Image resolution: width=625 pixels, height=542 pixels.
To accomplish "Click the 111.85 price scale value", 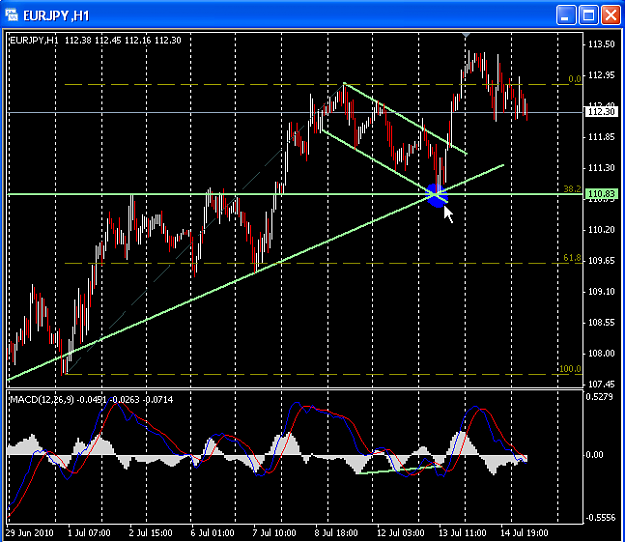I will [601, 137].
